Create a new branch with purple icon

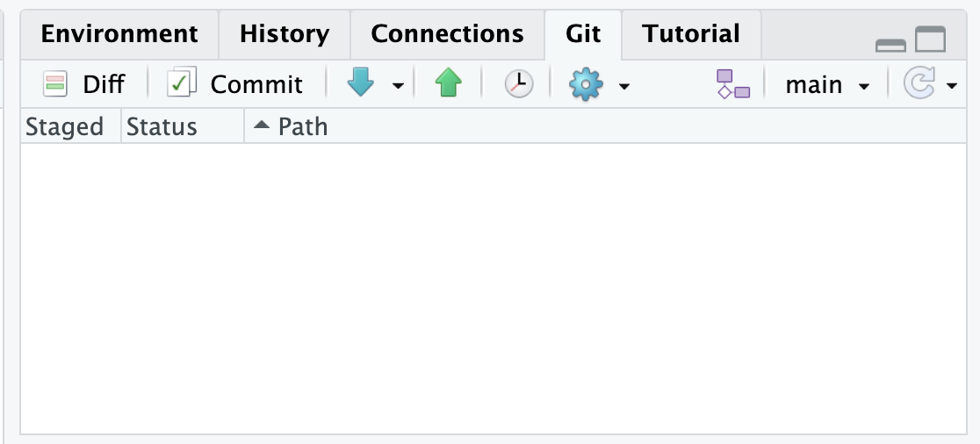click(733, 84)
